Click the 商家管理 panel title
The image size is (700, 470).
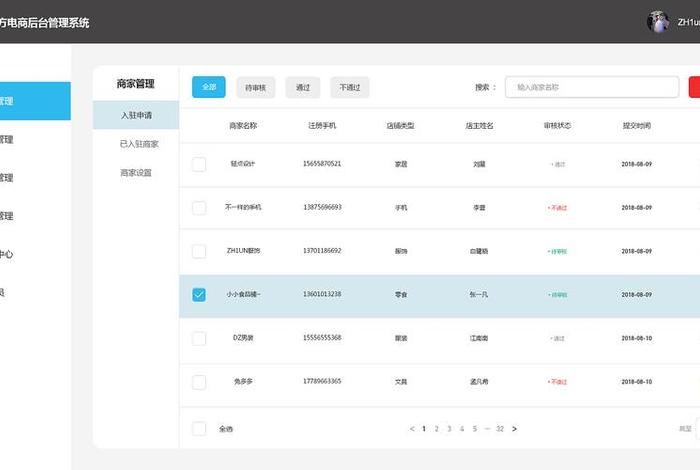click(136, 83)
